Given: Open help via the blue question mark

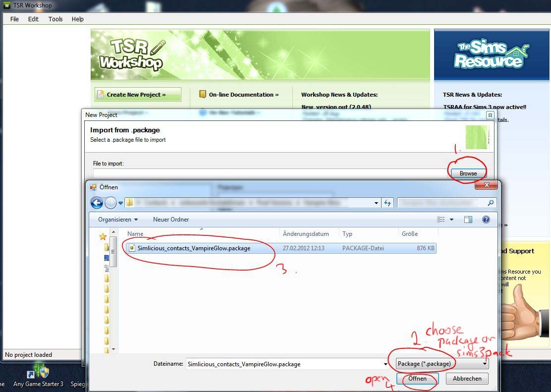Looking at the screenshot, I should click(x=486, y=220).
